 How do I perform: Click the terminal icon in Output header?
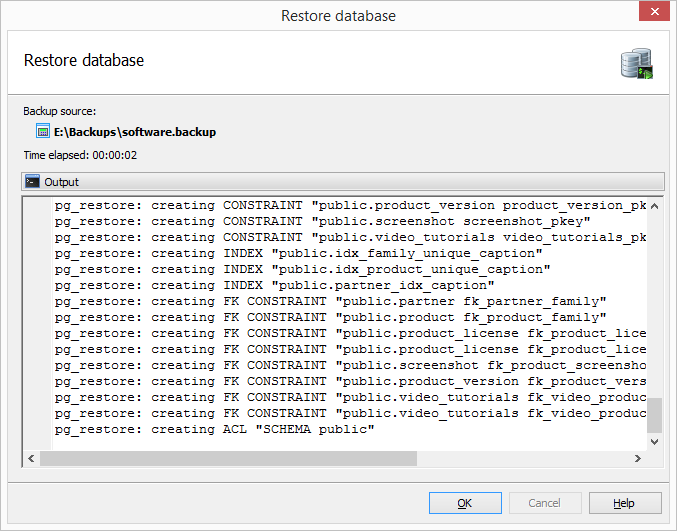pyautogui.click(x=32, y=182)
